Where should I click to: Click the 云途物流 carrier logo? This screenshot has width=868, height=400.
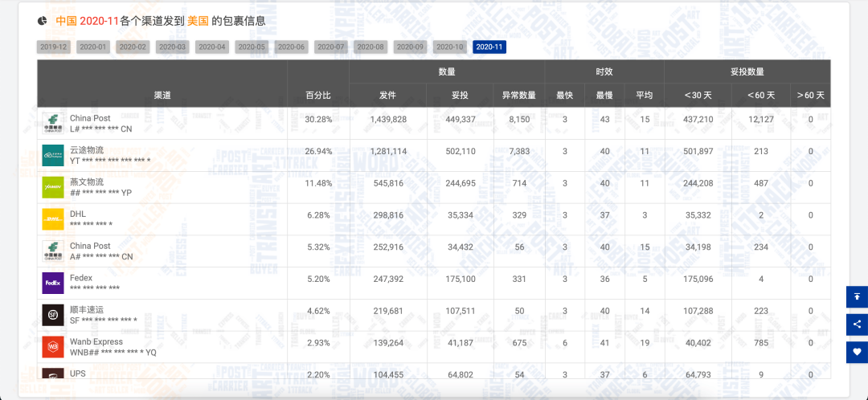53,156
